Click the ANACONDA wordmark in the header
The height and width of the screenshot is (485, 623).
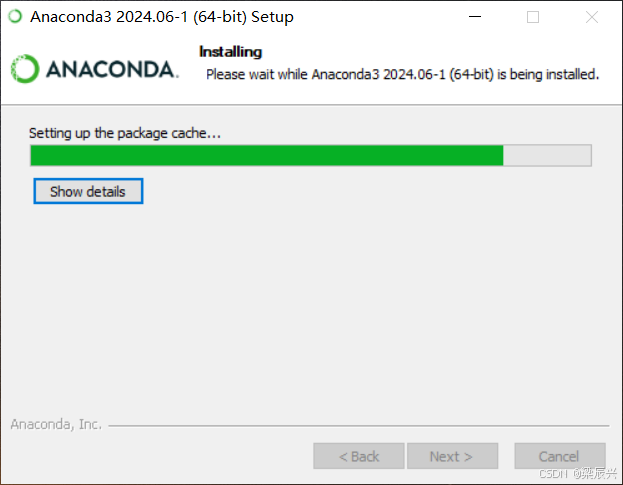pos(112,70)
